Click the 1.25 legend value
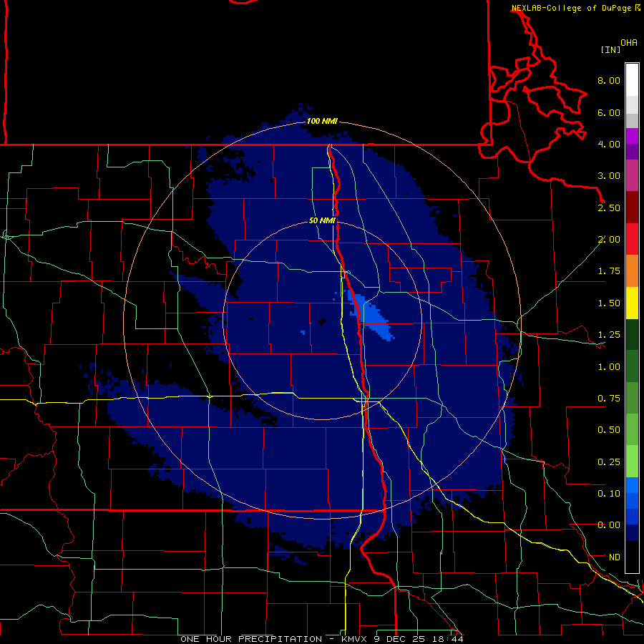 [x=609, y=335]
